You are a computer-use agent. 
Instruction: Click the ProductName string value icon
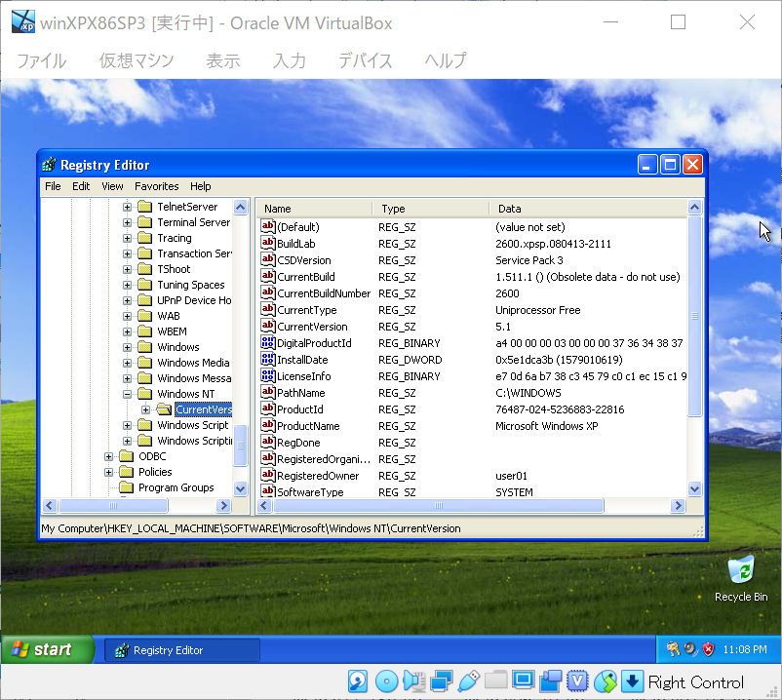click(x=268, y=425)
